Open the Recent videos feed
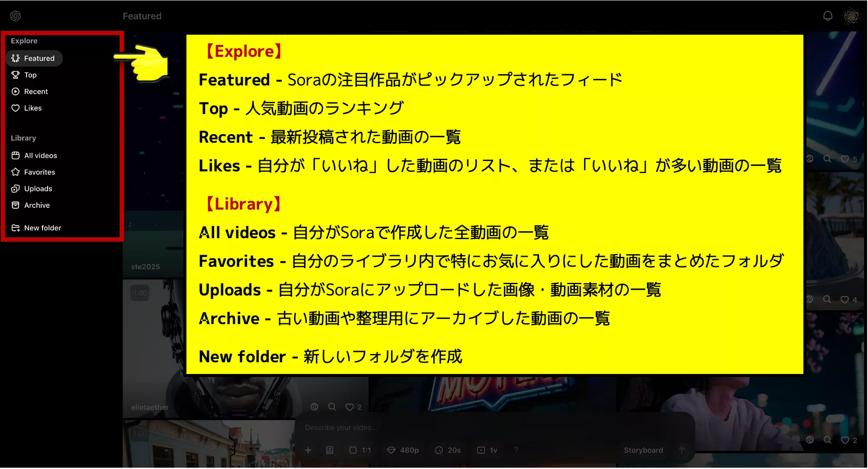The width and height of the screenshot is (868, 469). coord(36,91)
